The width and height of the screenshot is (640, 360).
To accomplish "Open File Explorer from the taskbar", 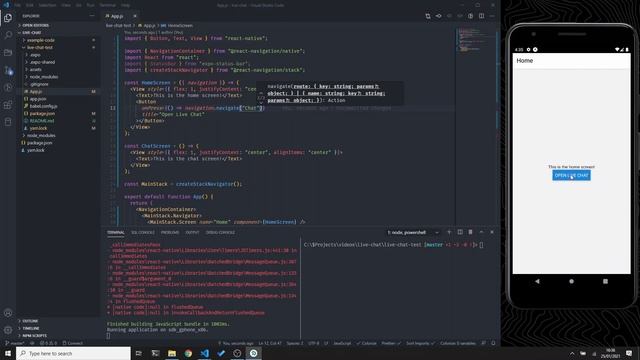I will point(172,353).
